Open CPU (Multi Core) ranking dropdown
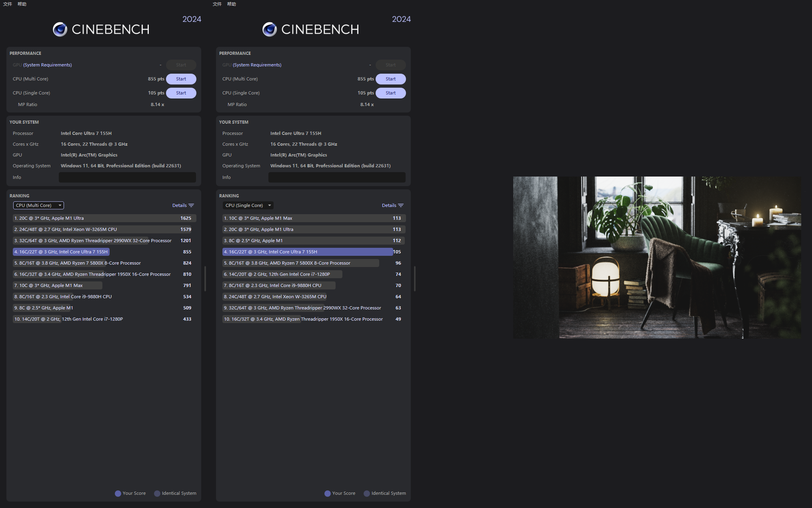 (38, 205)
